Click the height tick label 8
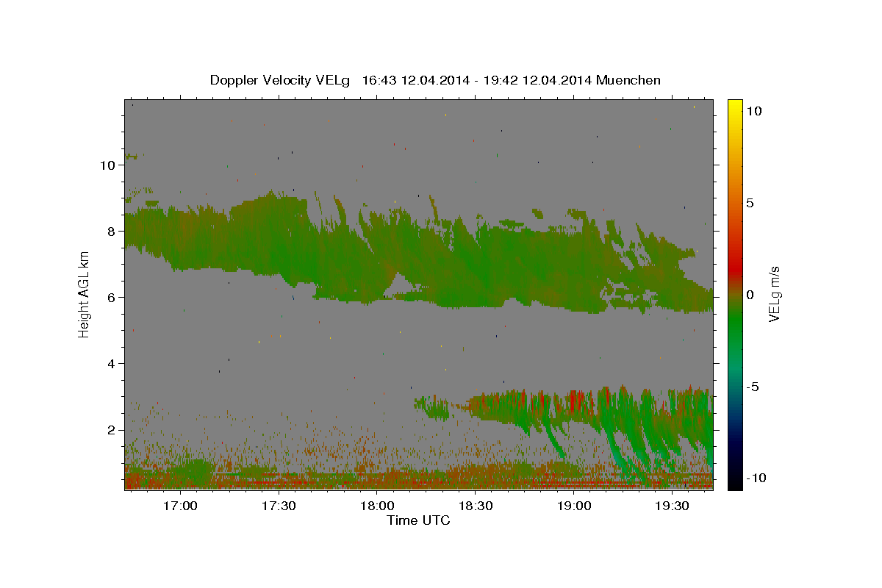 click(112, 232)
